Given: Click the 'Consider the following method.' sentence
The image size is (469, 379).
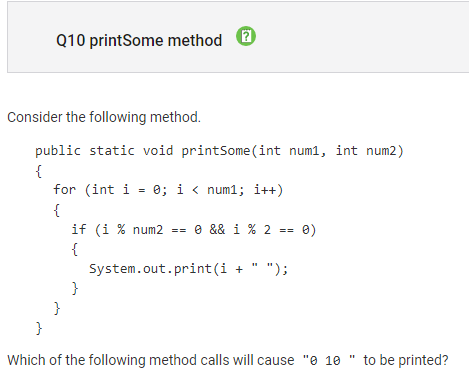Looking at the screenshot, I should [104, 117].
